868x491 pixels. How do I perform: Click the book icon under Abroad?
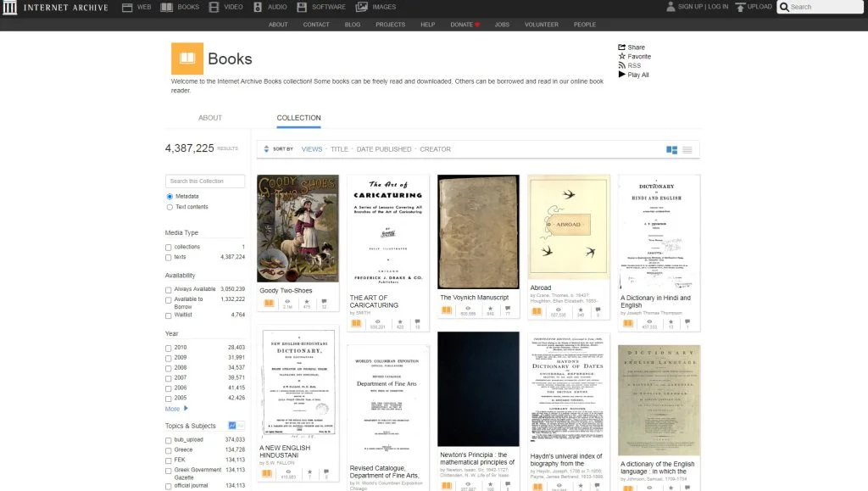537,311
